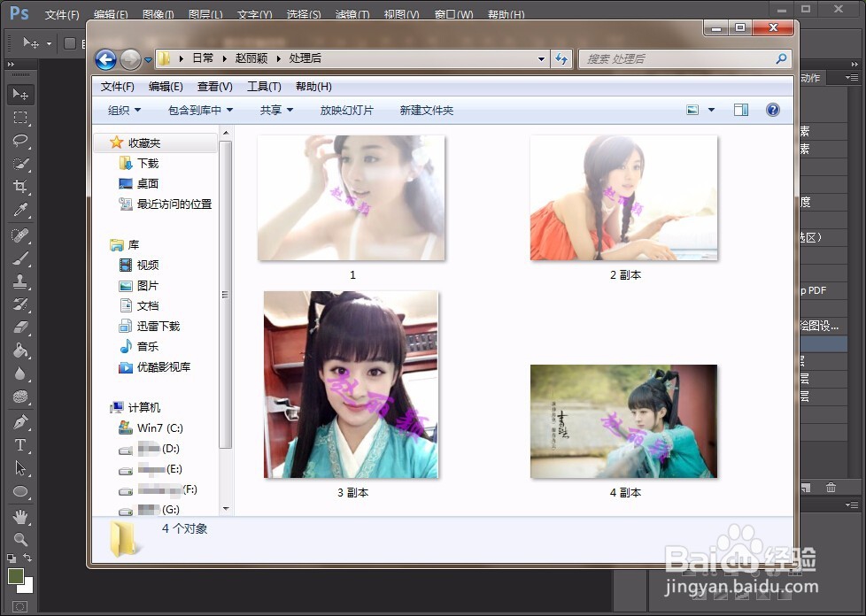This screenshot has height=616, width=866.
Task: Toggle the Explorer preview pane
Action: coord(741,110)
